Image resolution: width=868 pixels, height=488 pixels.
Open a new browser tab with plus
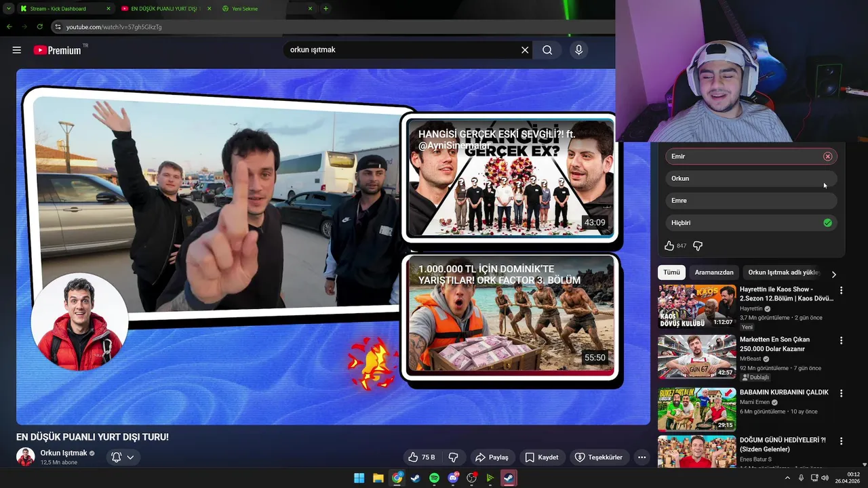tap(326, 9)
